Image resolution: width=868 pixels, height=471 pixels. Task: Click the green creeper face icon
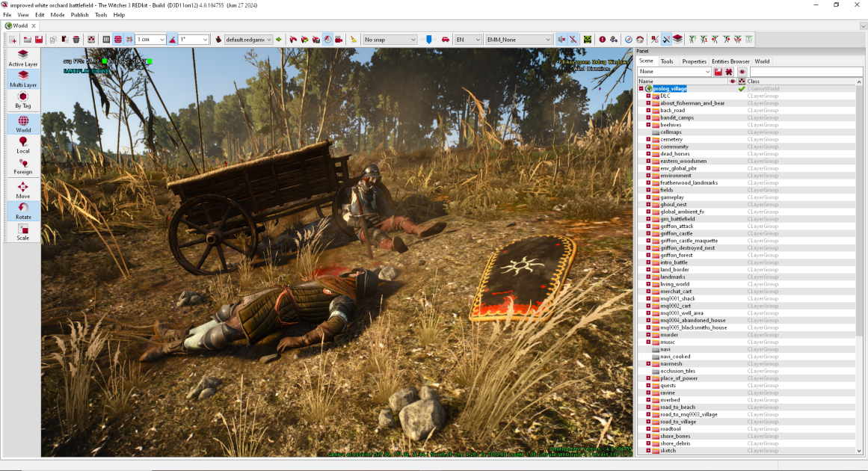coord(588,40)
